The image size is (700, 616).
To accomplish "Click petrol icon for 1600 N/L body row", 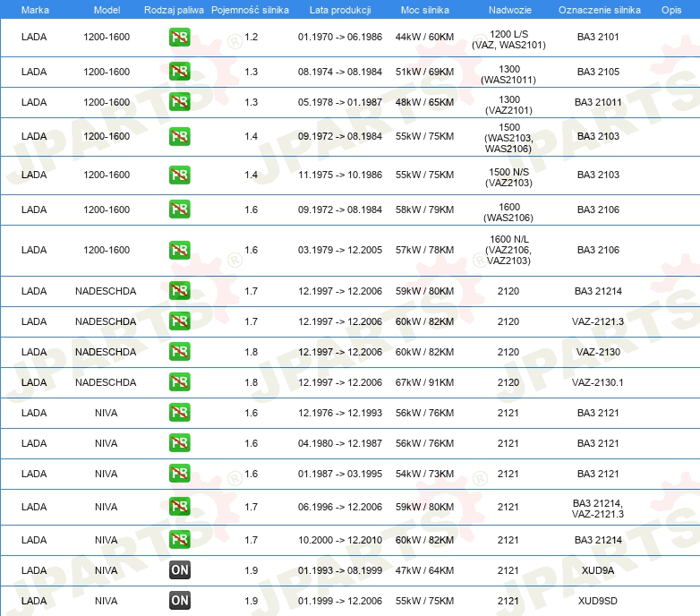I will (180, 251).
